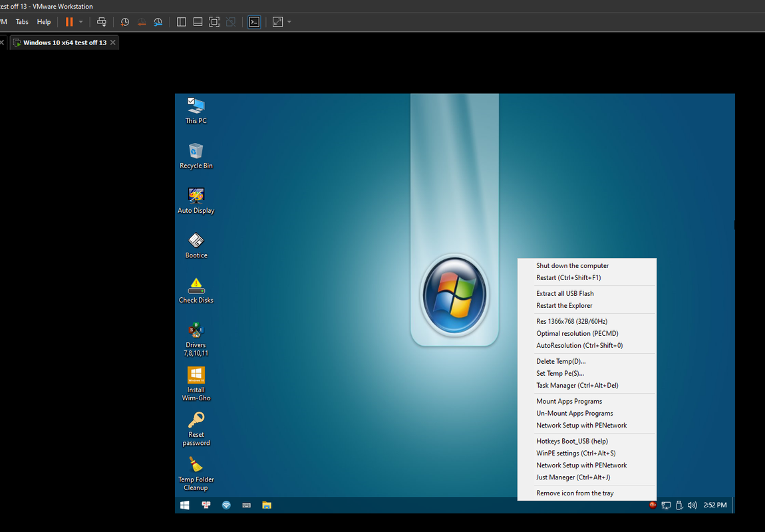
Task: Choose Restart (Ctrl+Shift+F1)
Action: pos(587,277)
